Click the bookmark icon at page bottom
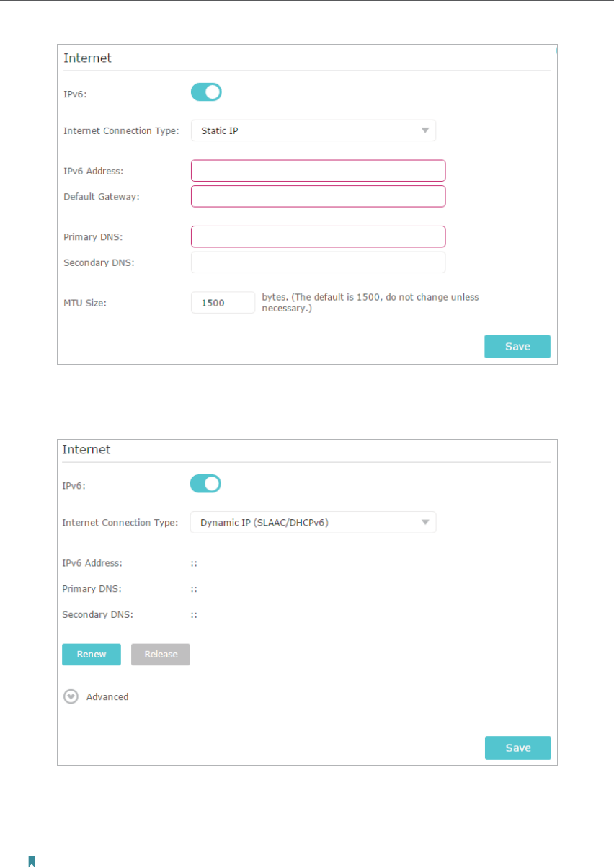614x868 pixels. (x=32, y=862)
